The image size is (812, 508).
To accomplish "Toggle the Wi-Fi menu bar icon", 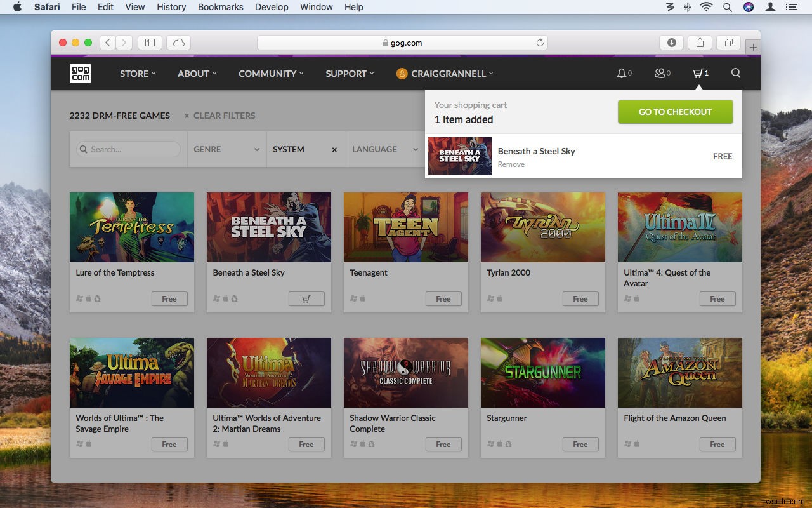I will pos(706,7).
